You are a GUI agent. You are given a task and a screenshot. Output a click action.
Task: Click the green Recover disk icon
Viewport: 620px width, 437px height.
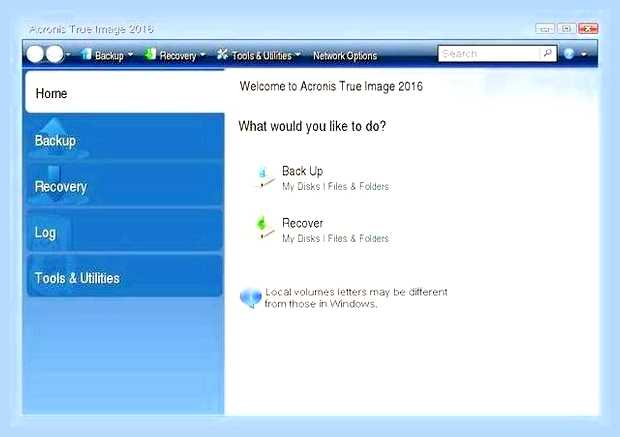265,229
